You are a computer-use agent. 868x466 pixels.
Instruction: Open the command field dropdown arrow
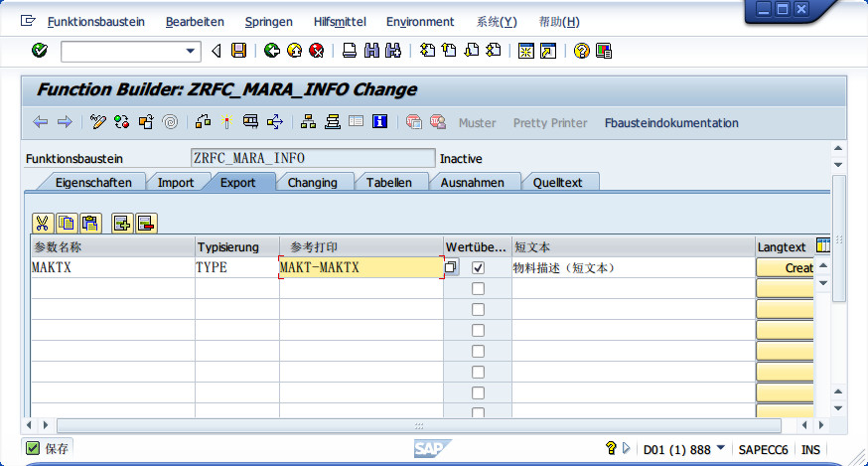[x=190, y=51]
